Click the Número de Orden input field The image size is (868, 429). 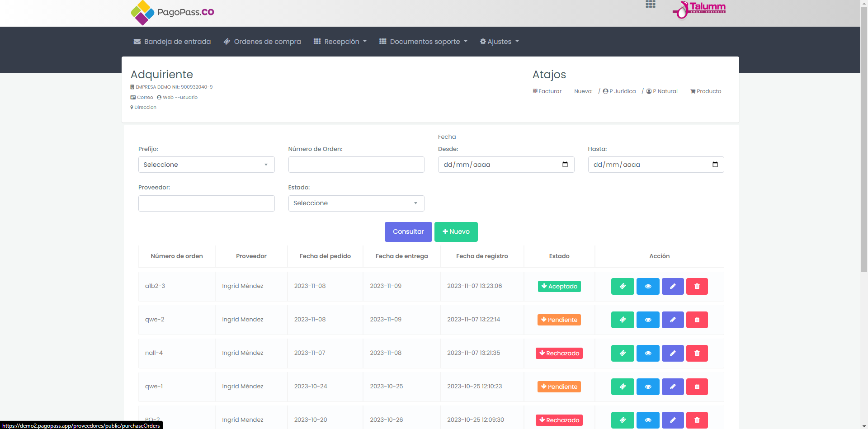pyautogui.click(x=356, y=165)
